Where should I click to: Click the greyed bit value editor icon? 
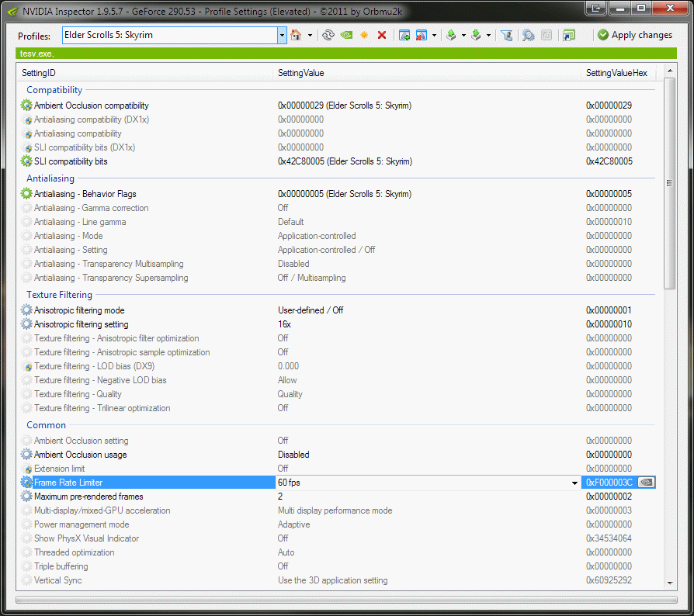[x=547, y=35]
